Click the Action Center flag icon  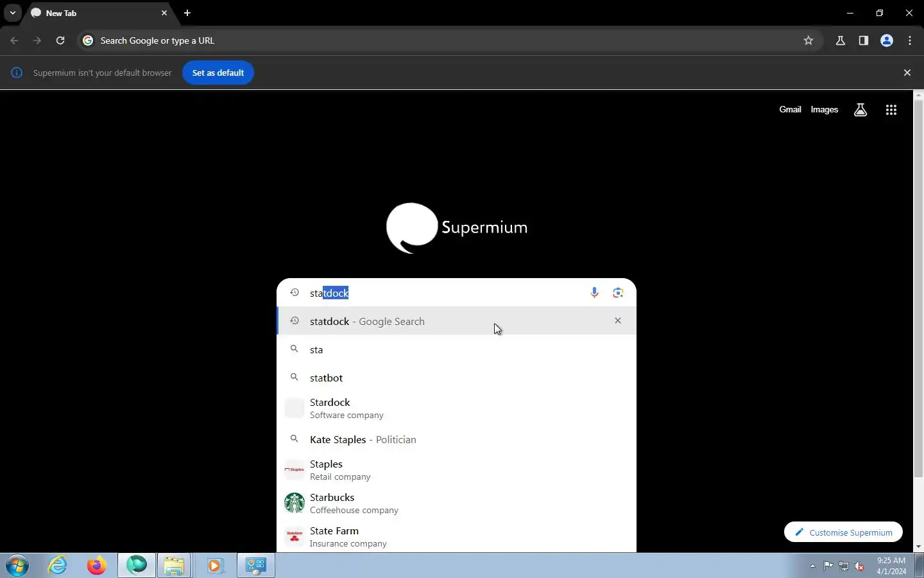point(828,566)
